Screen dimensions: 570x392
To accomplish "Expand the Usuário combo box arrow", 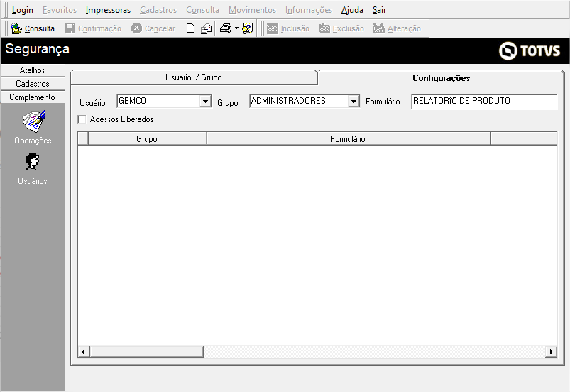I will (205, 101).
